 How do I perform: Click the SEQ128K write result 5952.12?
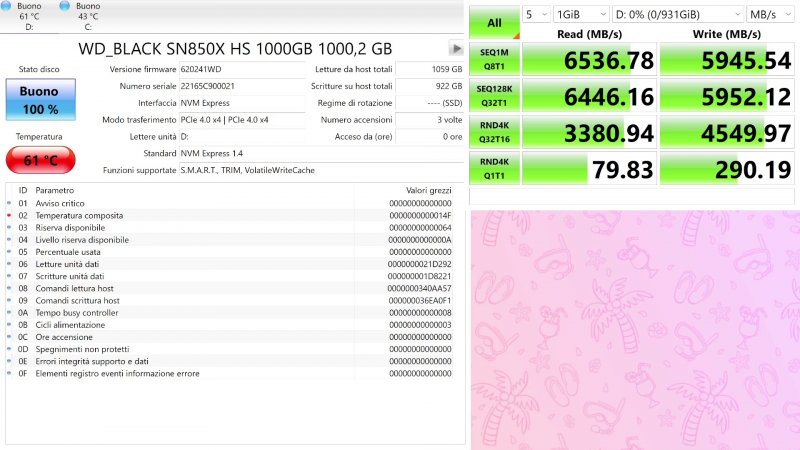[727, 96]
